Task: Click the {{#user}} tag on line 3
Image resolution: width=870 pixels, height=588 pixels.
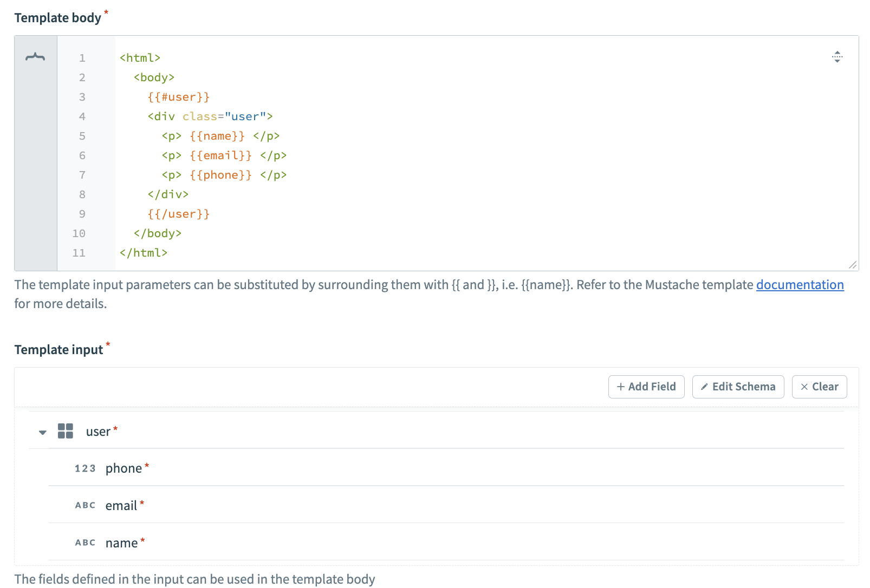Action: [x=178, y=96]
